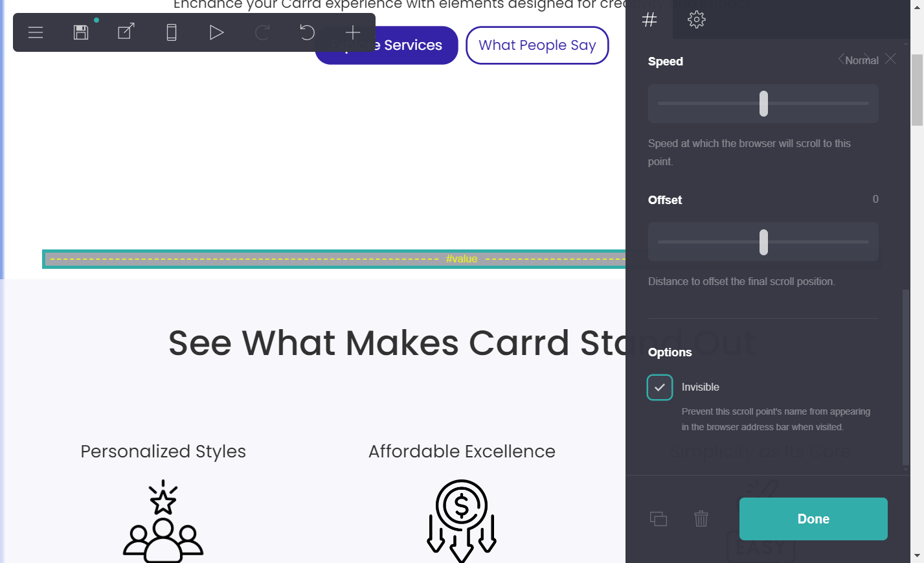924x563 pixels.
Task: Click the Offset value 0
Action: tap(875, 199)
